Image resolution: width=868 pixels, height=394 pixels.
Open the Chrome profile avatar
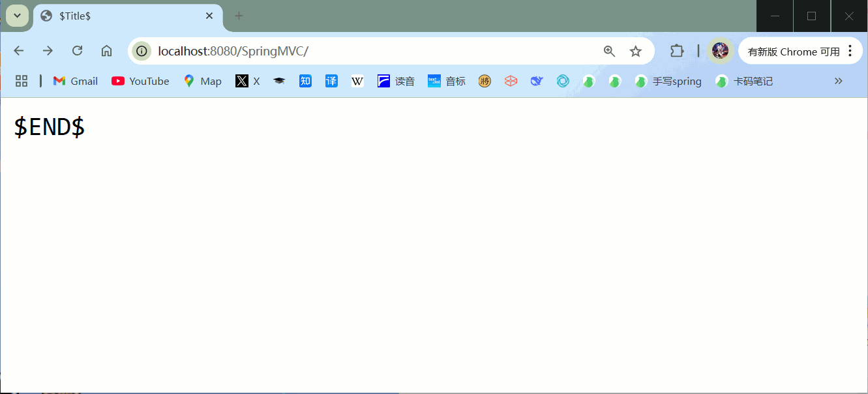pyautogui.click(x=720, y=51)
